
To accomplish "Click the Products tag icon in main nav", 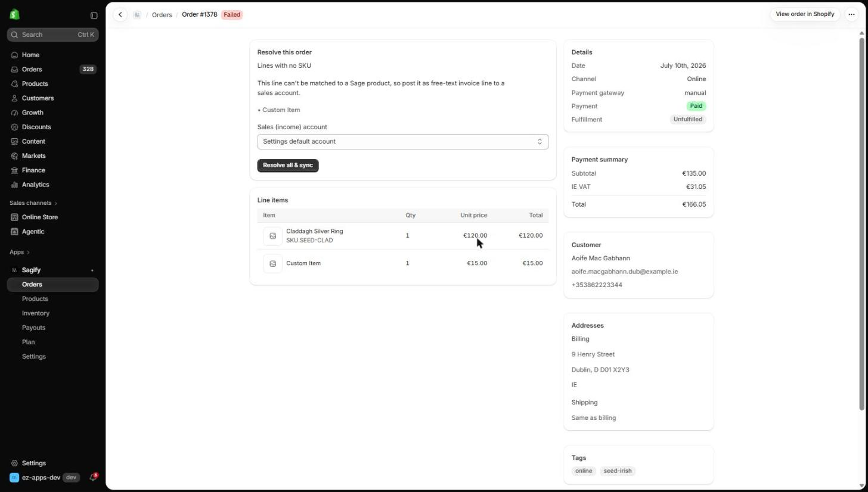I will click(15, 84).
